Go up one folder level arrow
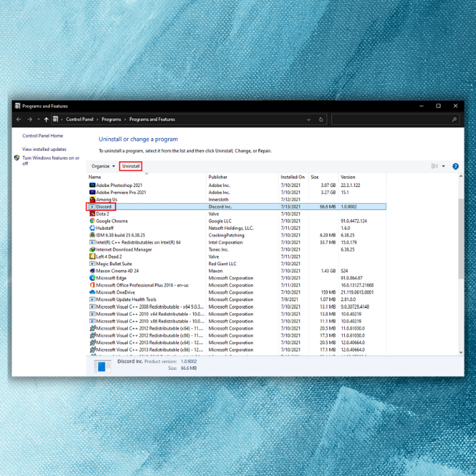 point(46,119)
